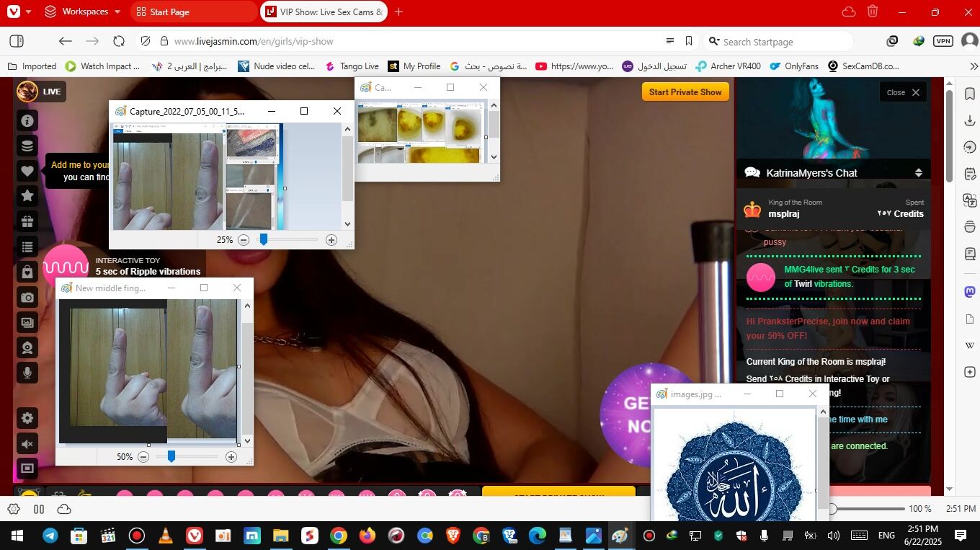Toggle the side panel visibility button
This screenshot has width=980, height=550.
tap(17, 41)
